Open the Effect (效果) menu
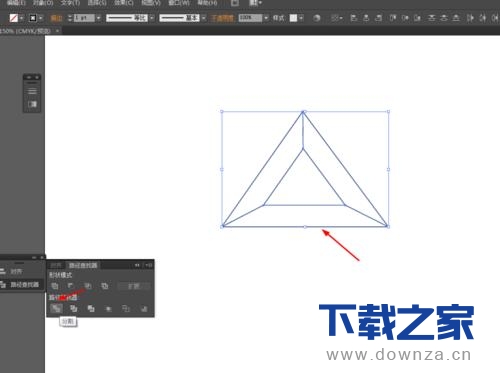The image size is (500, 373). pos(124,3)
